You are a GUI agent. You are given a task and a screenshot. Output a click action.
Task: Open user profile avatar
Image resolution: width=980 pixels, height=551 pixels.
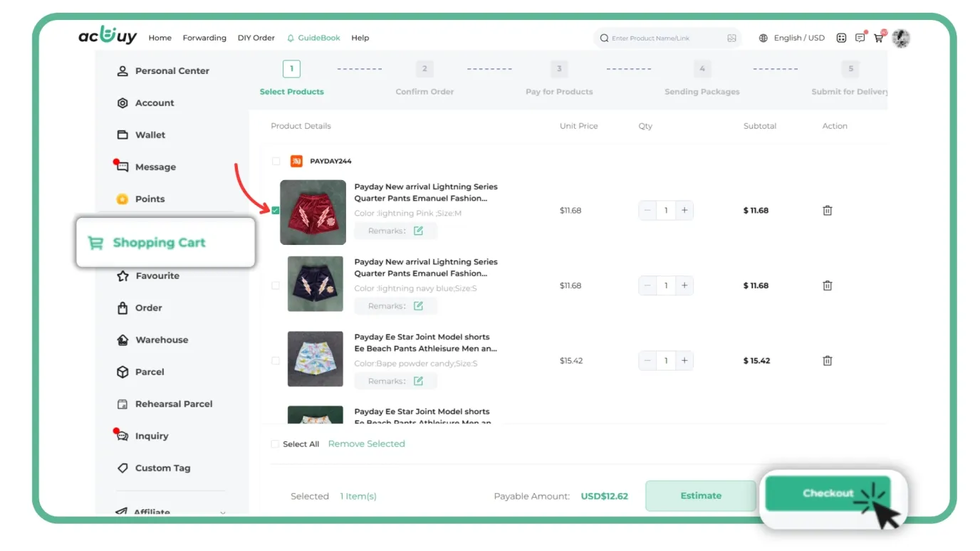[901, 38]
